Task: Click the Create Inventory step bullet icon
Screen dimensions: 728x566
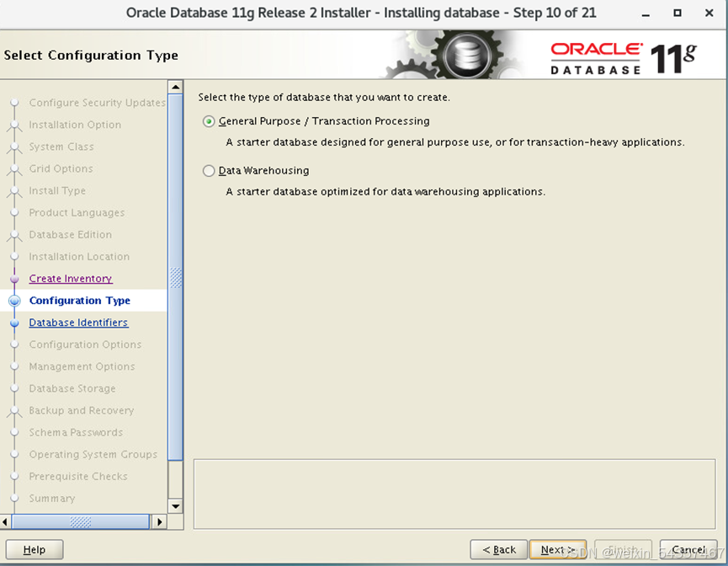Action: (x=13, y=279)
